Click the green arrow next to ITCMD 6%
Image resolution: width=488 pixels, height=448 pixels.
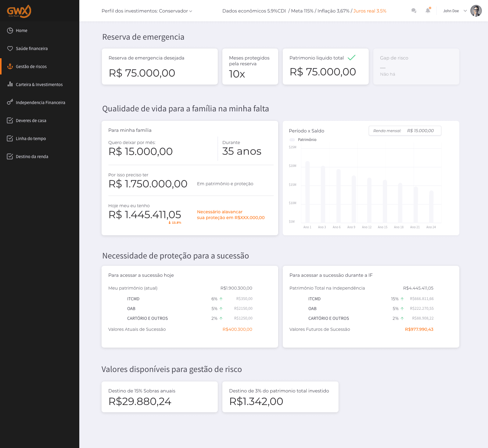(221, 299)
